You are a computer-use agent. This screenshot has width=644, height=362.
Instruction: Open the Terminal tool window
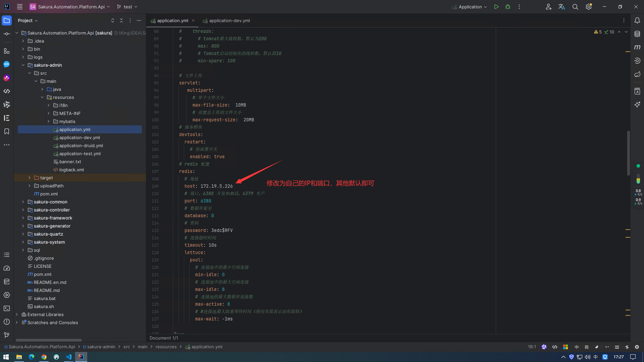(x=7, y=308)
